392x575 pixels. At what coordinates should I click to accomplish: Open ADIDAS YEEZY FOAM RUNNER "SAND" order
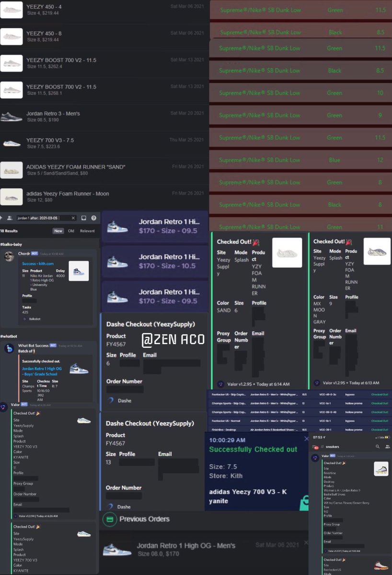(104, 170)
